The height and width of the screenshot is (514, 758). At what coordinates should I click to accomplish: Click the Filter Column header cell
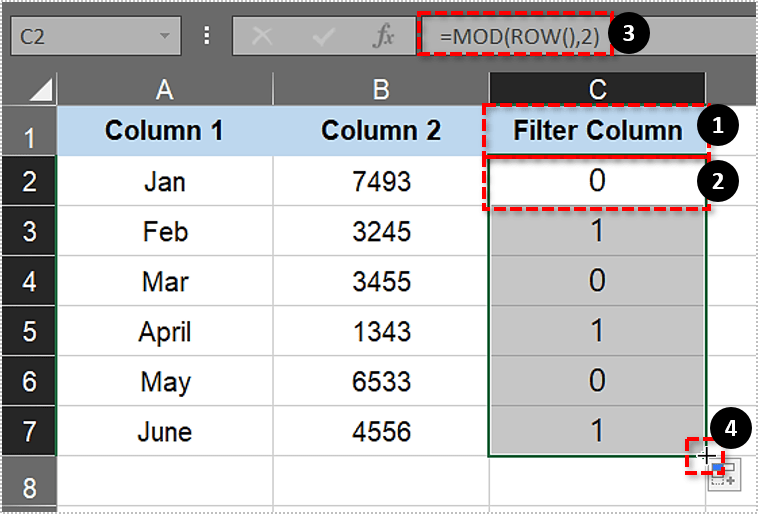click(597, 130)
